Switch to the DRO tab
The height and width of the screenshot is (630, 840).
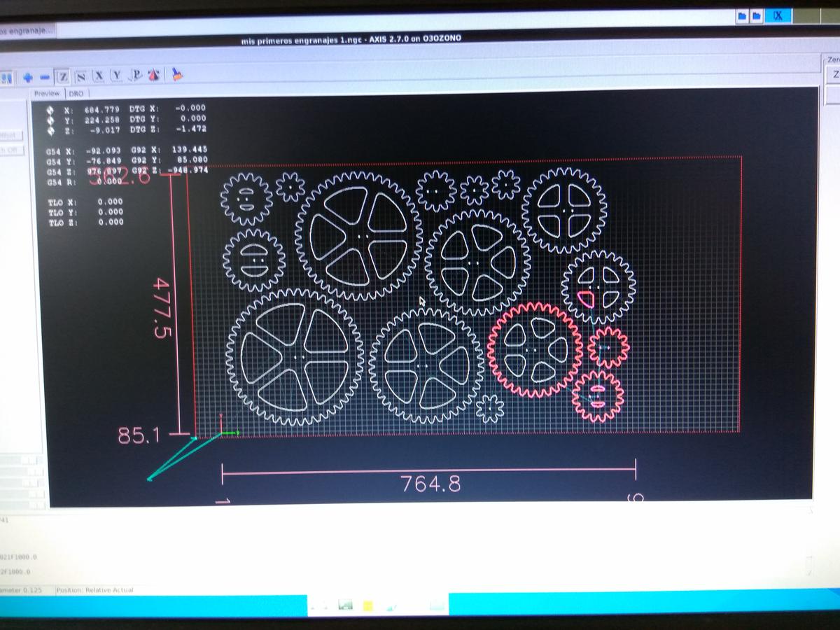[x=76, y=93]
